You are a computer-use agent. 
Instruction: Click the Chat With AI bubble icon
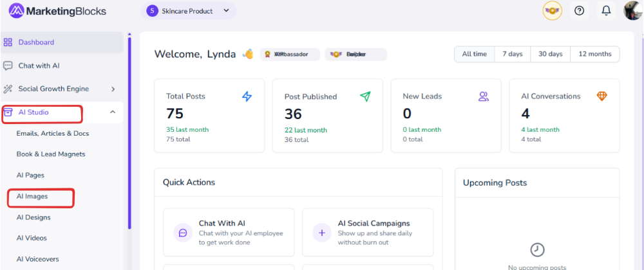coord(183,233)
